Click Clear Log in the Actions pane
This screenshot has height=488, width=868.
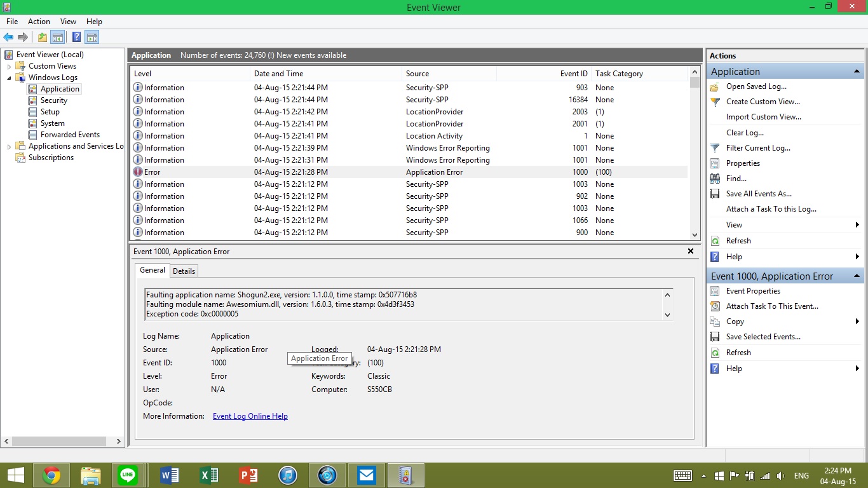click(745, 133)
